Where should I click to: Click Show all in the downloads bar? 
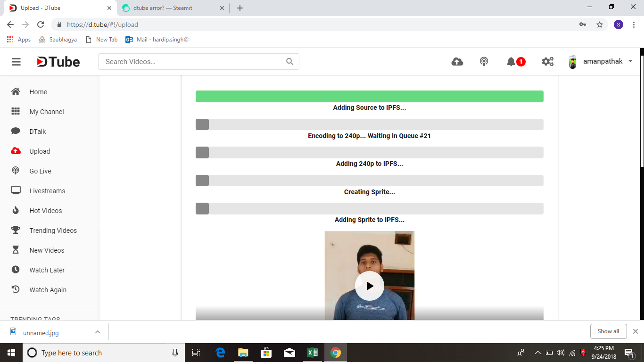tap(608, 331)
